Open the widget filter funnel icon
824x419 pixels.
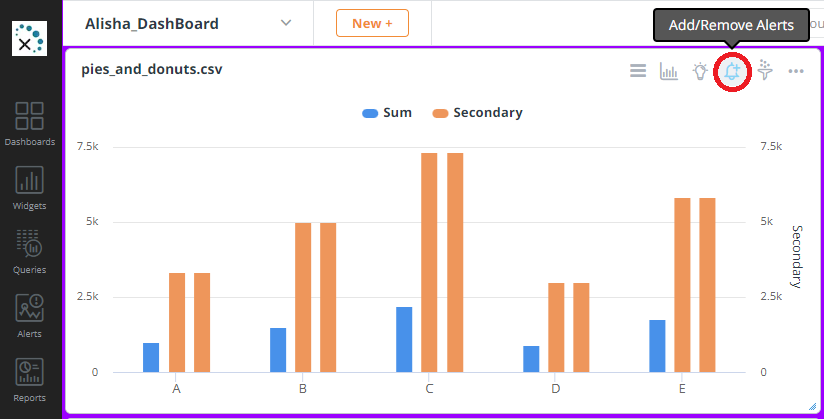click(x=765, y=71)
